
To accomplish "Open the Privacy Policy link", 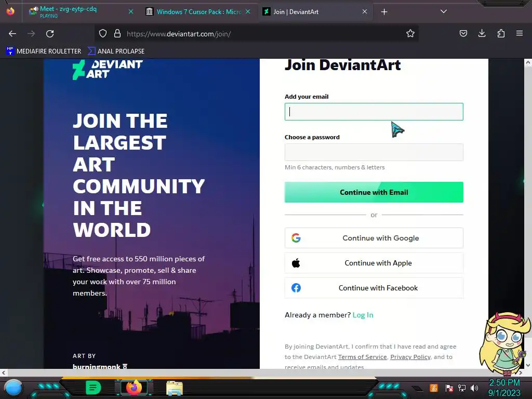I will pyautogui.click(x=410, y=357).
